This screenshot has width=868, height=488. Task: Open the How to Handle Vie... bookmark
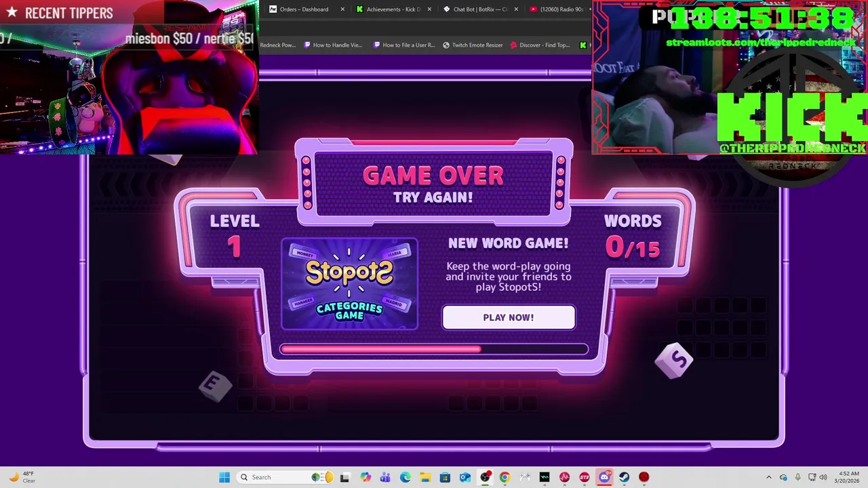(x=333, y=45)
